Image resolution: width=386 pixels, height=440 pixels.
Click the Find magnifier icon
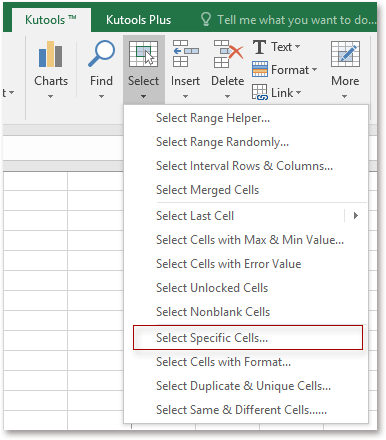(101, 54)
